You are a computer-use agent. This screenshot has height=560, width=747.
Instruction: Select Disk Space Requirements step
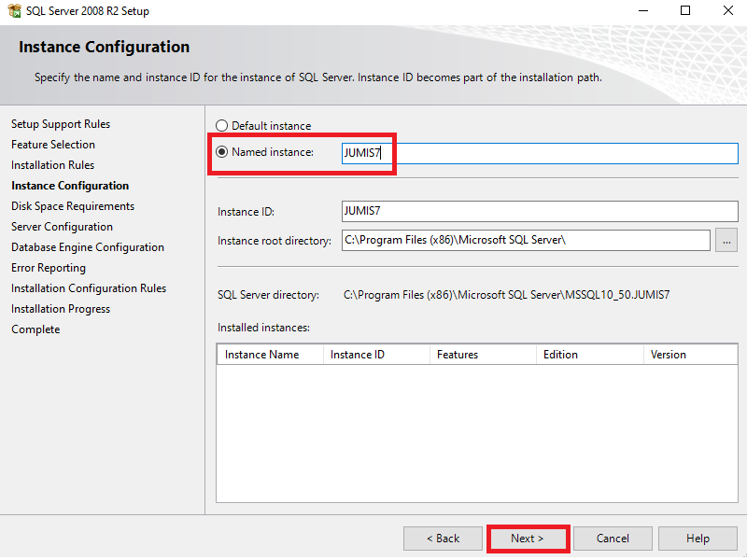point(73,206)
